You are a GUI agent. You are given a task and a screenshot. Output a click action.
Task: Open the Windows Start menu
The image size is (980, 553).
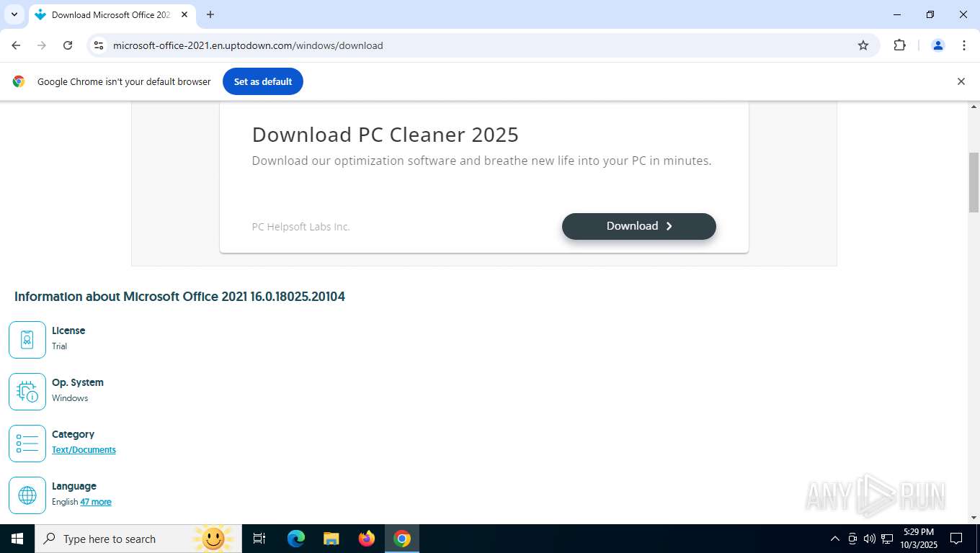point(17,539)
